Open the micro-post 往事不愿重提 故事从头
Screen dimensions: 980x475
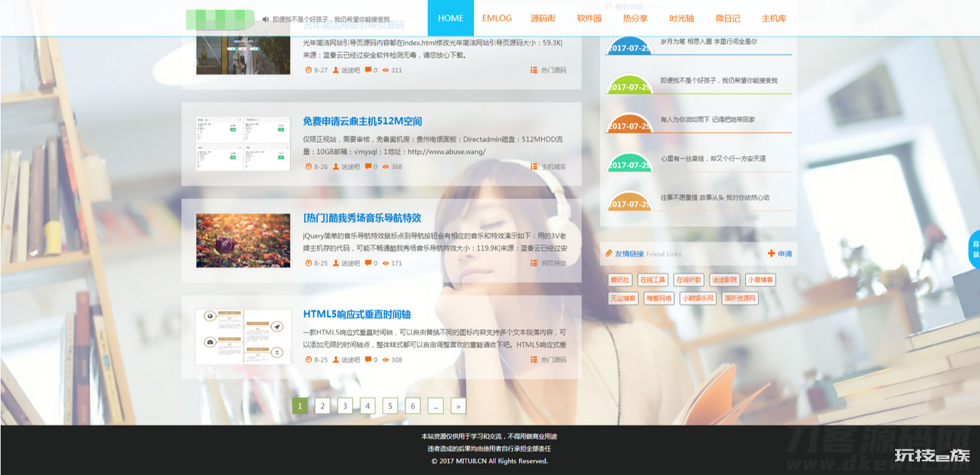pyautogui.click(x=714, y=197)
